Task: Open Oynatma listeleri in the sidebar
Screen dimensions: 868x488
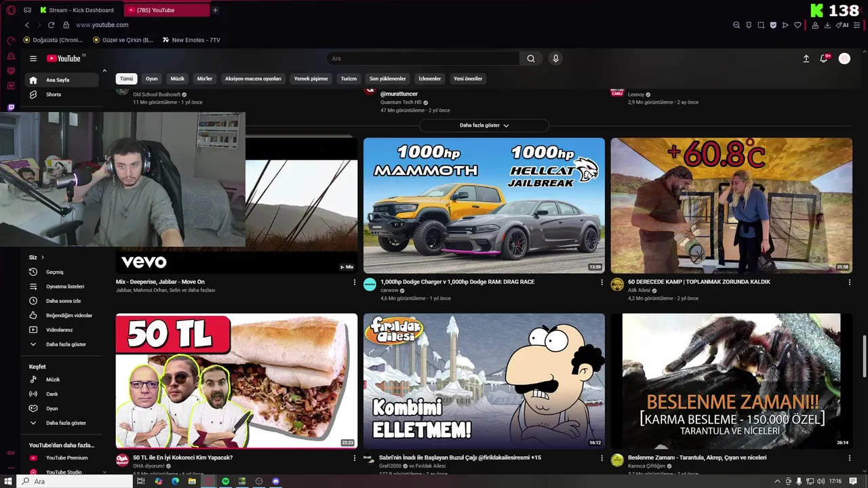Action: 62,287
